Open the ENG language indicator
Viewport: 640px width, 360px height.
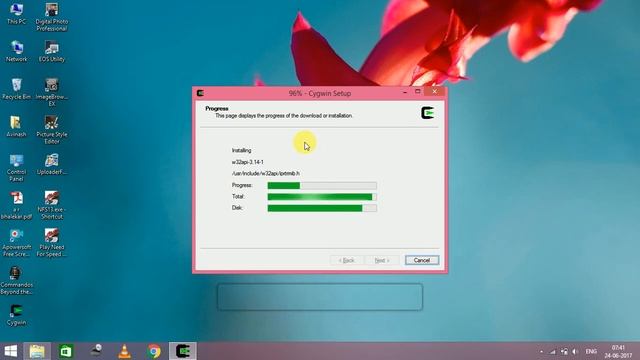pyautogui.click(x=591, y=351)
